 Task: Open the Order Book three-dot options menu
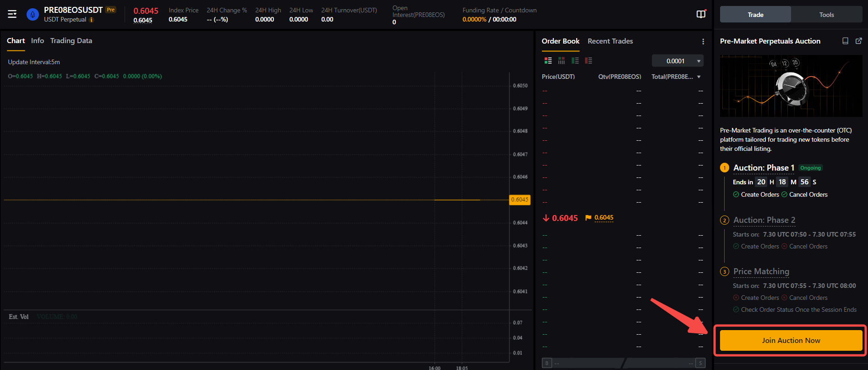point(703,42)
